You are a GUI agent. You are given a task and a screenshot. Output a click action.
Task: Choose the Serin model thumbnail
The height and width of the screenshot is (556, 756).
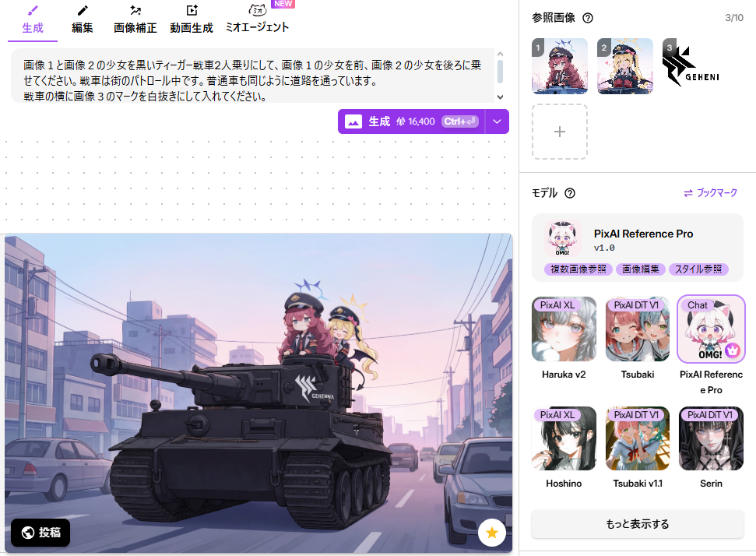point(711,438)
